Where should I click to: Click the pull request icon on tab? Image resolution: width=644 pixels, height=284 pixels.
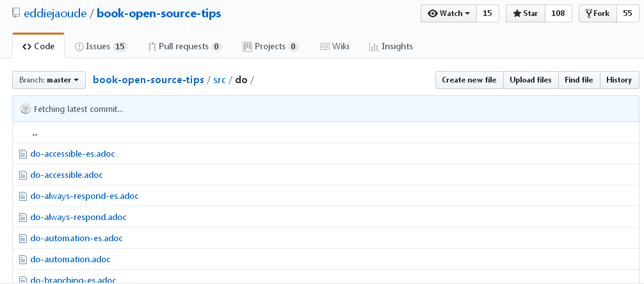(x=152, y=47)
